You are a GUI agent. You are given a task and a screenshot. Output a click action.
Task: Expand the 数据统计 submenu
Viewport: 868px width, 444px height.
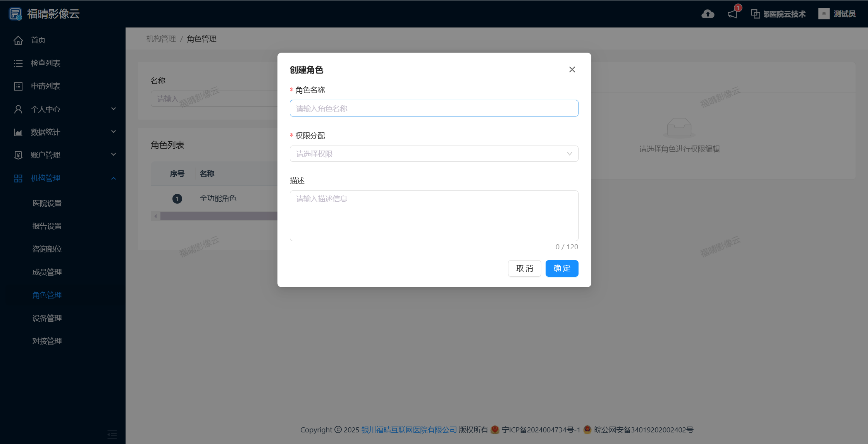(x=114, y=132)
